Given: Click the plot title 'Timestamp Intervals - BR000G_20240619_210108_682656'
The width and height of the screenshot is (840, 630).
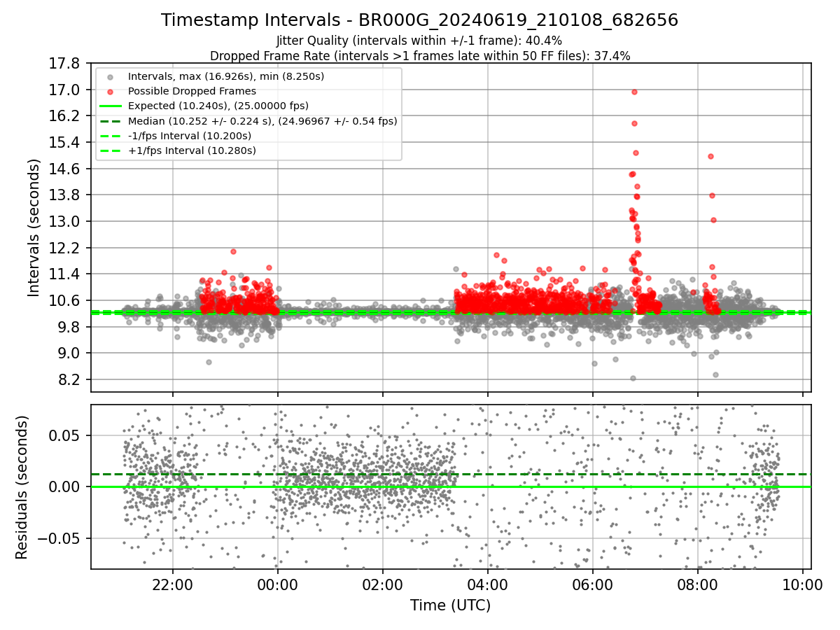Looking at the screenshot, I should tap(419, 20).
